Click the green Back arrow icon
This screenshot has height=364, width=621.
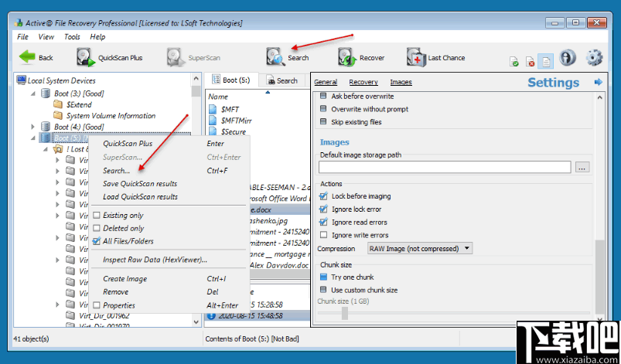[x=27, y=57]
